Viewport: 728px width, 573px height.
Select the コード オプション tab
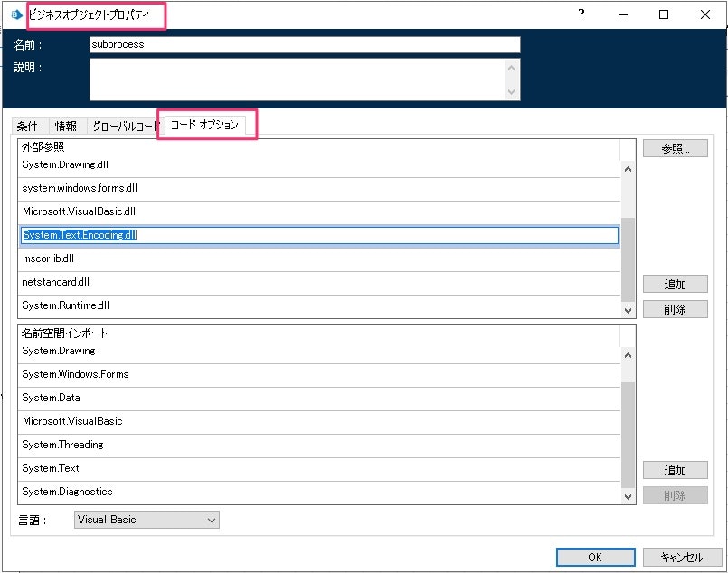coord(204,125)
